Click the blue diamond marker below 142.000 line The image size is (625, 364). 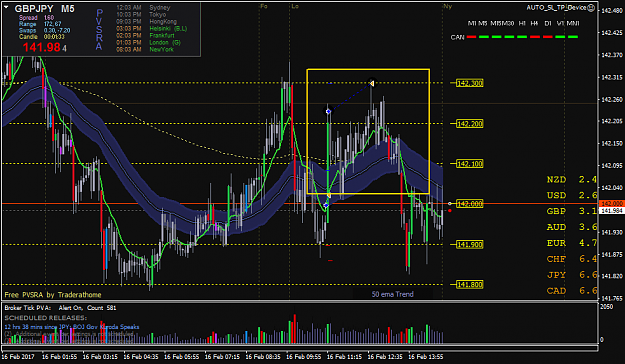[326, 205]
